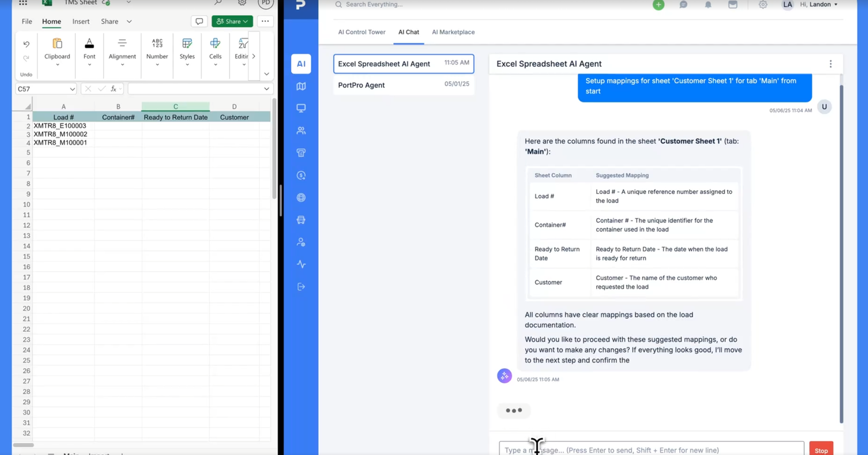Open the user settings icon in sidebar
The image size is (868, 455).
(301, 242)
